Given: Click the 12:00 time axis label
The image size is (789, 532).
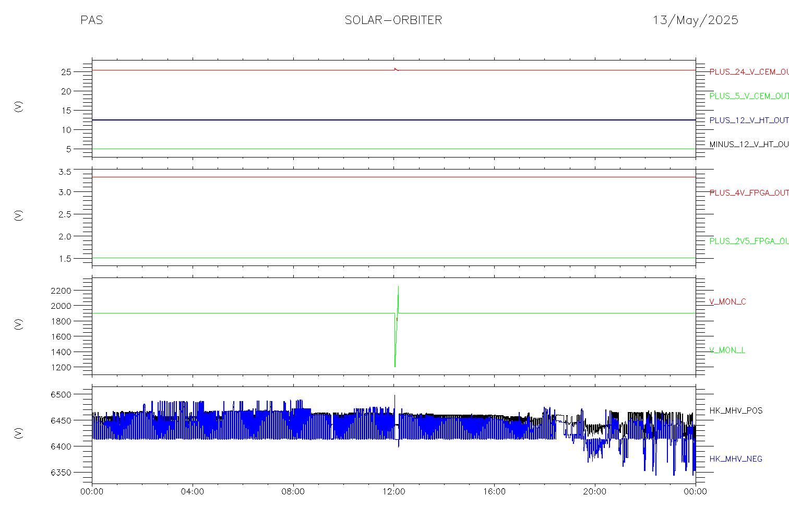Looking at the screenshot, I should 394,492.
